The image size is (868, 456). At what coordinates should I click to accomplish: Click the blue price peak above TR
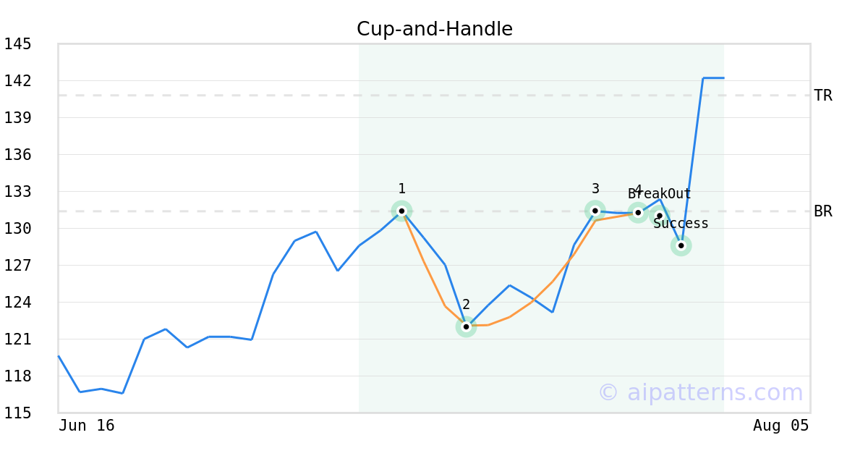tap(713, 77)
